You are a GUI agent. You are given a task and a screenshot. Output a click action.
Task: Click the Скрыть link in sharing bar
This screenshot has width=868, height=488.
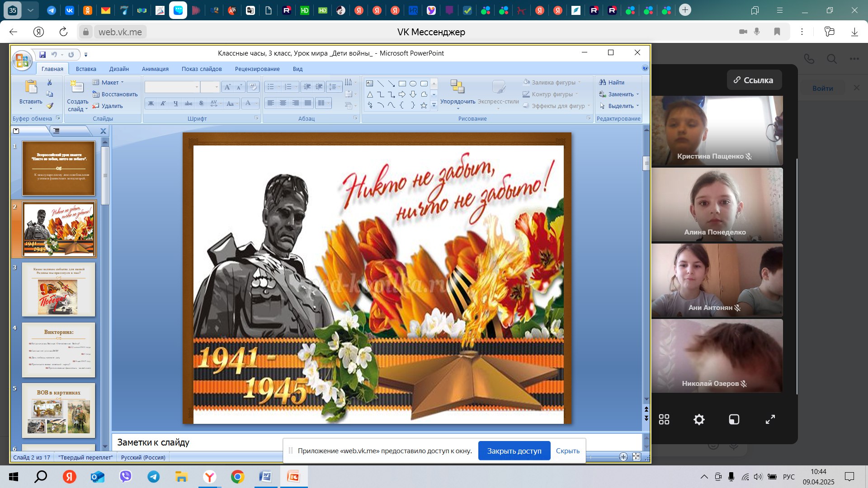(567, 450)
